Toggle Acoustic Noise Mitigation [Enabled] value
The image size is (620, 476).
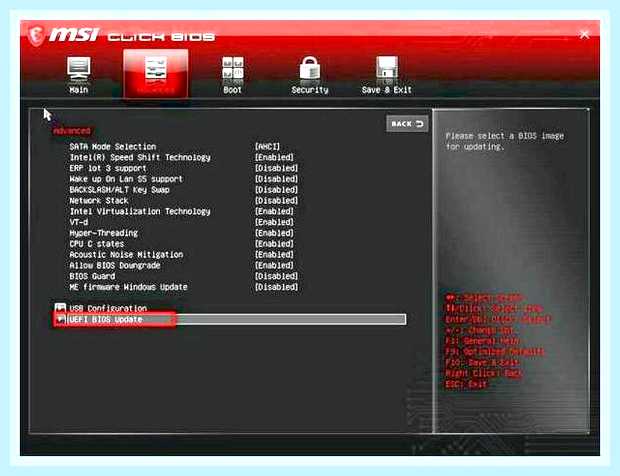274,255
